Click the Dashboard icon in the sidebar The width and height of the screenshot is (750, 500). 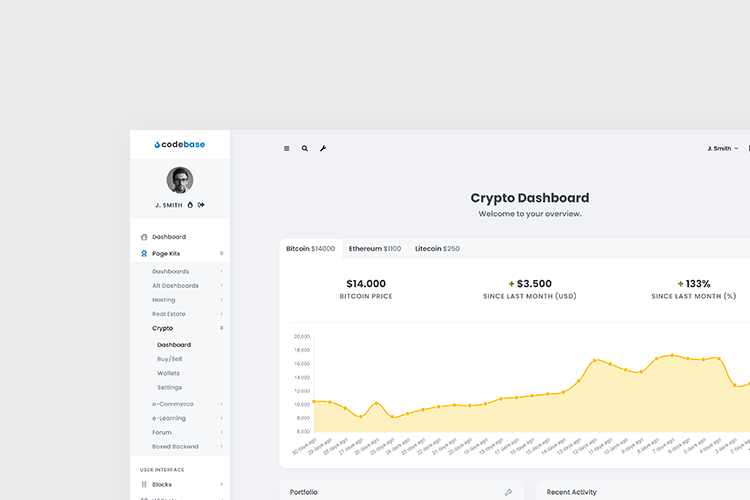(x=144, y=237)
